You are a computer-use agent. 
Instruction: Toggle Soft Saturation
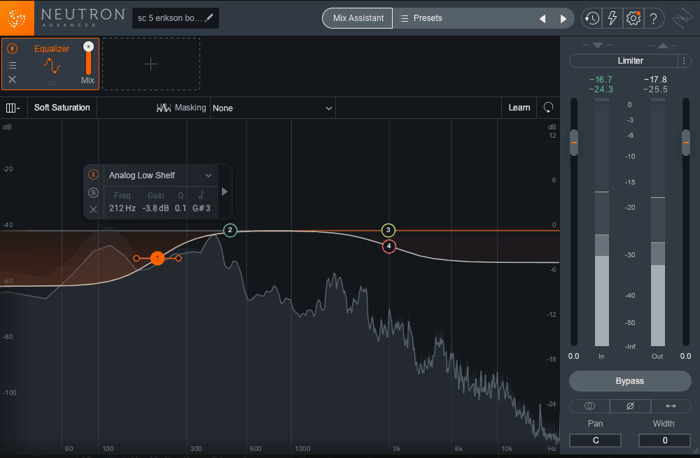point(62,108)
